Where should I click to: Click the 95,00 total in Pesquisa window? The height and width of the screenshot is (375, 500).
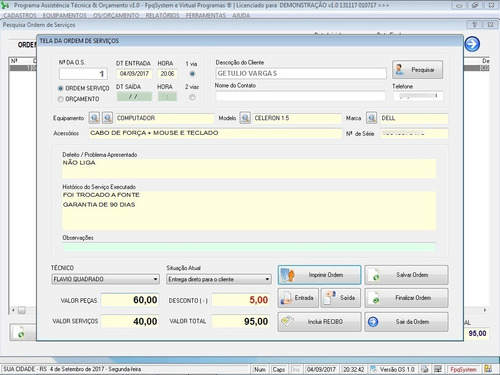point(477,333)
